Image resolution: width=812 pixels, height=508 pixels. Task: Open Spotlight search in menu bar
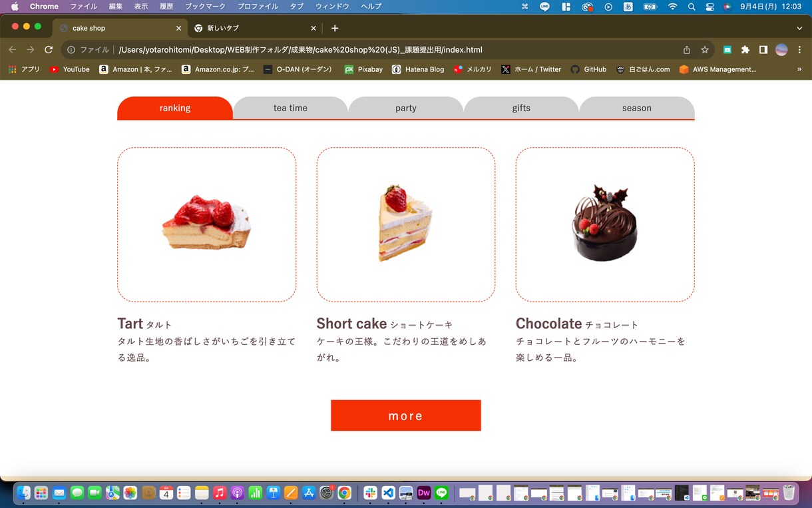pos(692,7)
